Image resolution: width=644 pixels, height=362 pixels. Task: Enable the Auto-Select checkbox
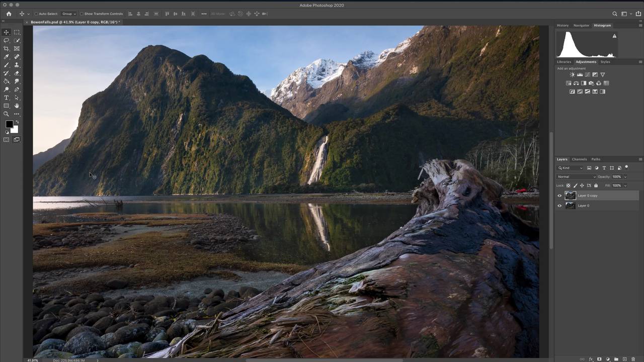(x=36, y=14)
